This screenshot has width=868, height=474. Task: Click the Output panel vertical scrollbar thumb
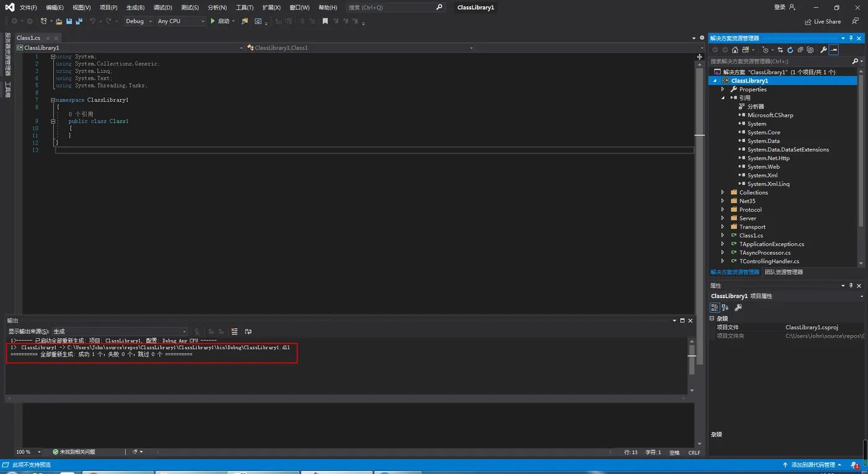(x=692, y=359)
